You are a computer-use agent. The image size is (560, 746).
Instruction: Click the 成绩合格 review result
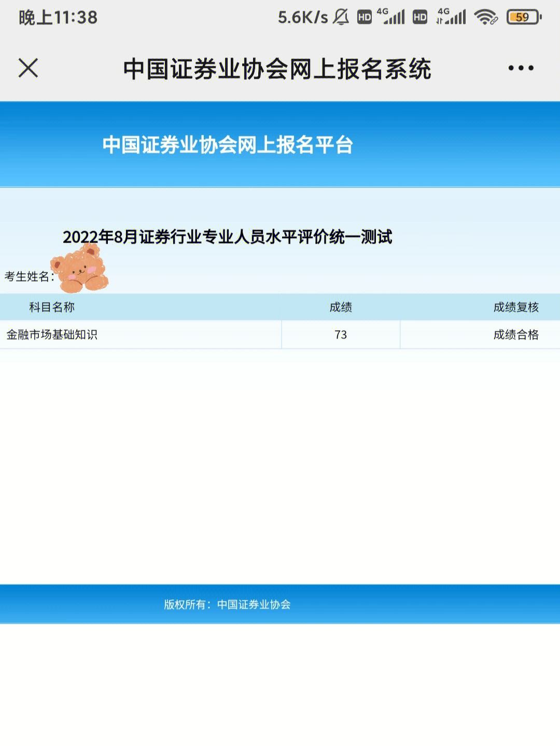(x=515, y=334)
